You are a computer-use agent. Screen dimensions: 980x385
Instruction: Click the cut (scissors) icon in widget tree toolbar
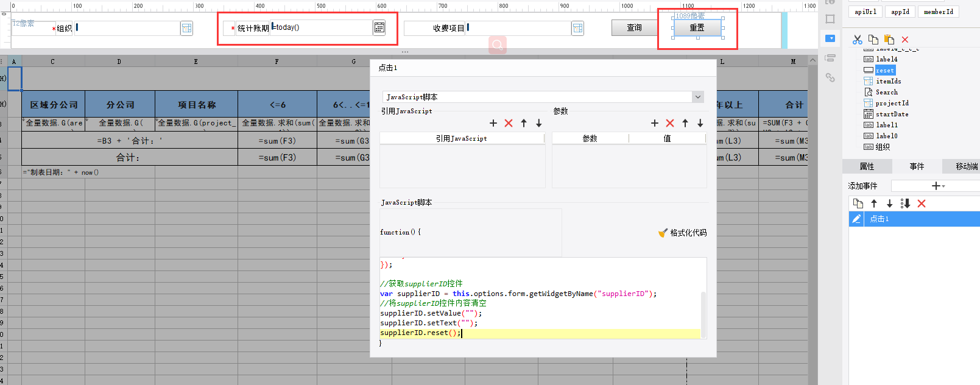(858, 40)
